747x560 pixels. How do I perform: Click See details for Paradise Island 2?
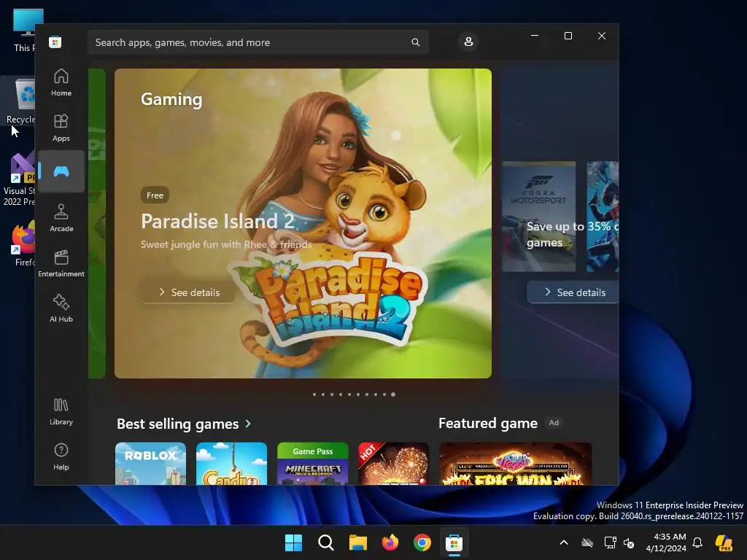pyautogui.click(x=189, y=292)
